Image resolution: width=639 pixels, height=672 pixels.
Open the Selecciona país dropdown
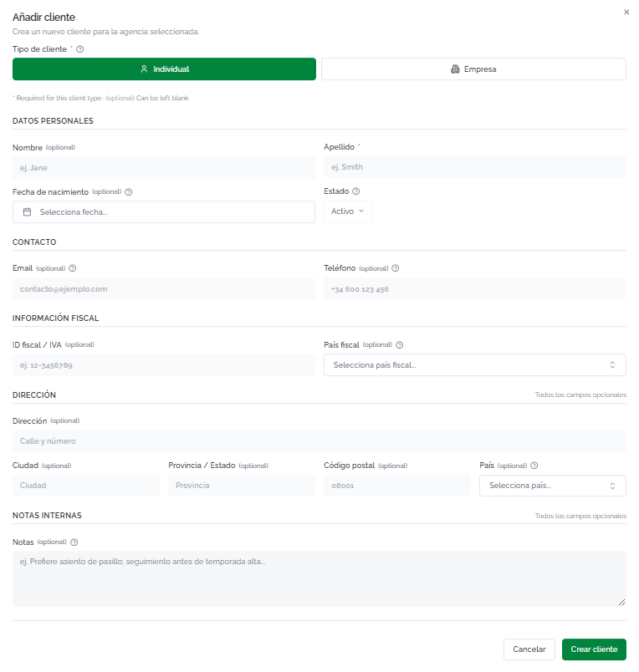point(553,486)
